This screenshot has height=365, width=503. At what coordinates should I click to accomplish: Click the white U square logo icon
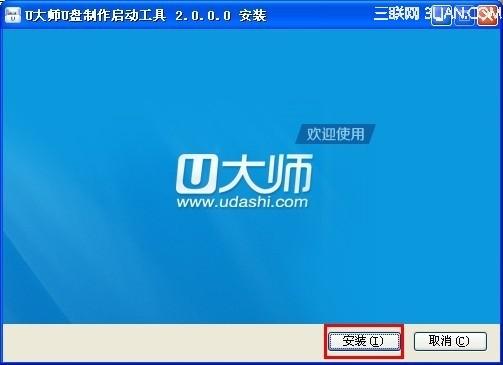[196, 174]
